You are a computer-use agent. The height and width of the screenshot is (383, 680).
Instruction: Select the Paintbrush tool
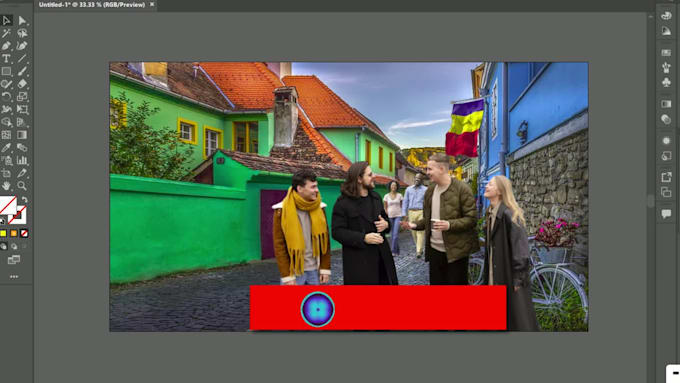(x=22, y=71)
